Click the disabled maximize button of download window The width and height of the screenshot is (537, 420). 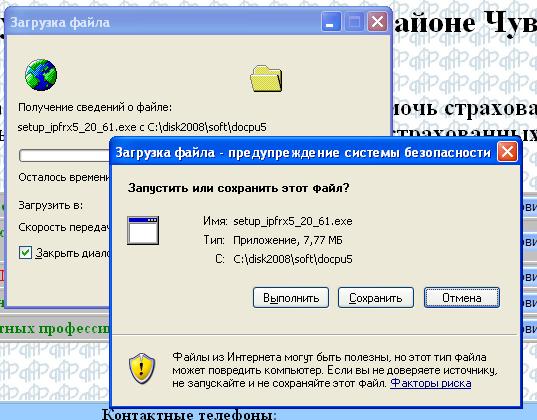354,22
